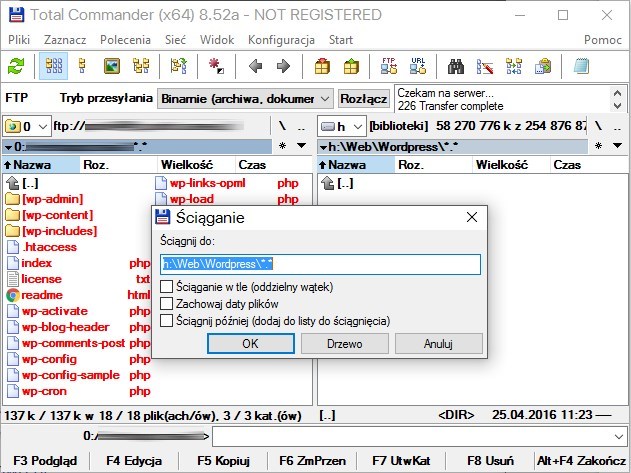Click the command line input field

419,437
